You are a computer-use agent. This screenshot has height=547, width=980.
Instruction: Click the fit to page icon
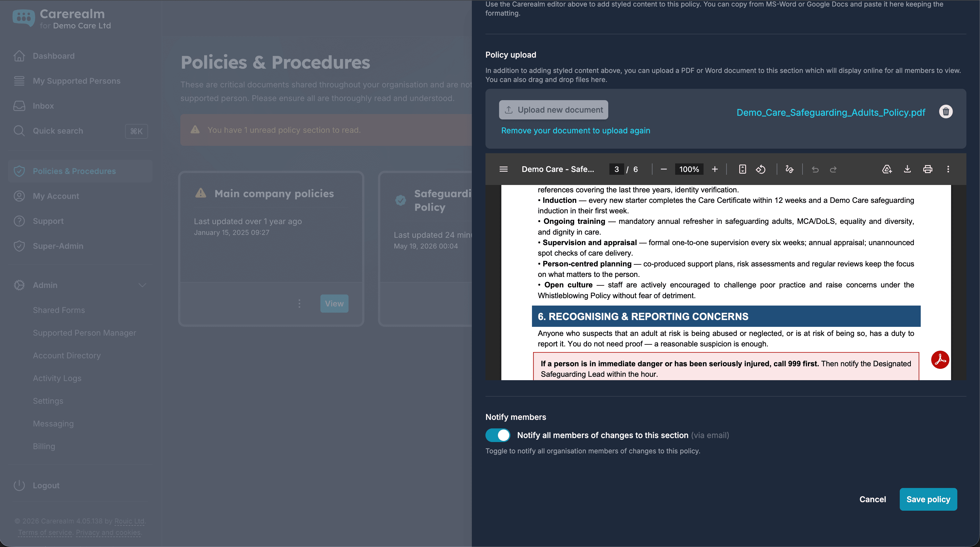(x=742, y=169)
